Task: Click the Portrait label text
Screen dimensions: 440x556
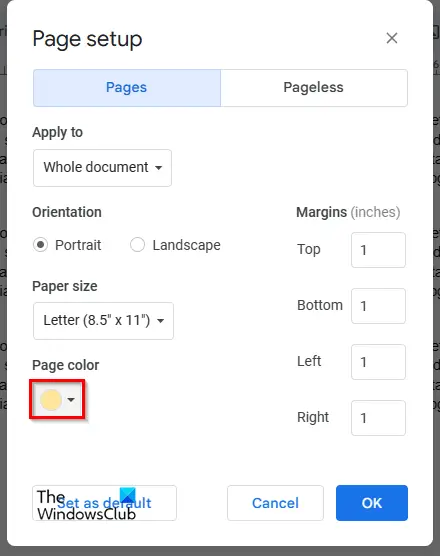Action: pyautogui.click(x=78, y=245)
